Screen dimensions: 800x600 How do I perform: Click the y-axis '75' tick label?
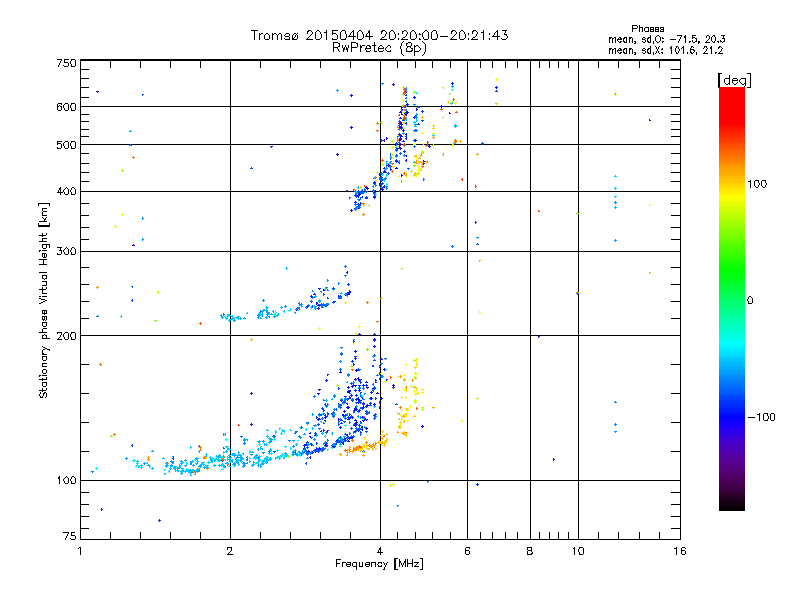[x=70, y=536]
